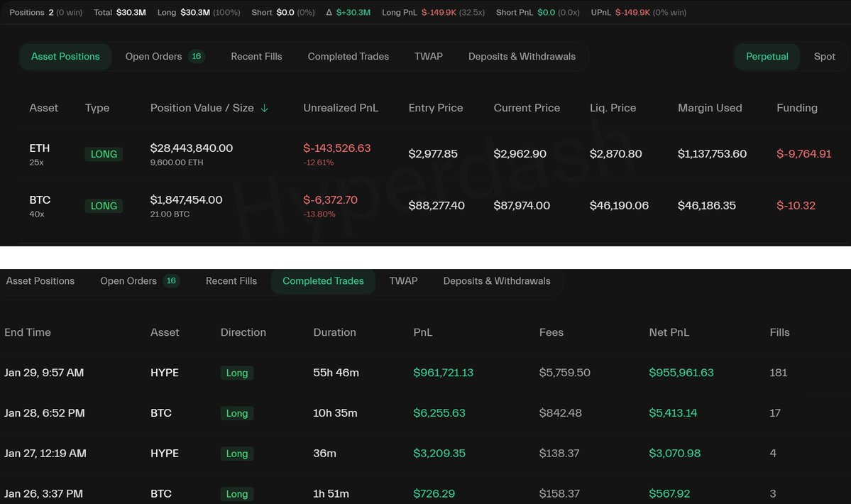Click the Net PnL column header
The height and width of the screenshot is (504, 851).
tap(669, 332)
